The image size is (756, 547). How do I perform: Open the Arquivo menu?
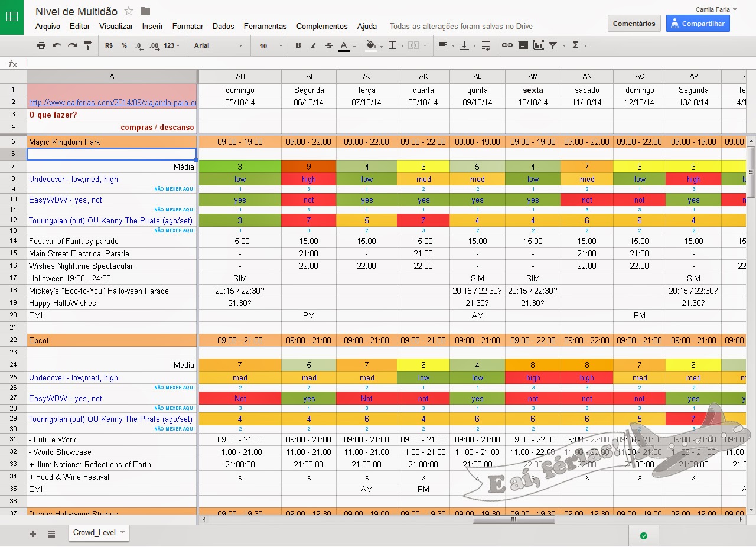[48, 26]
